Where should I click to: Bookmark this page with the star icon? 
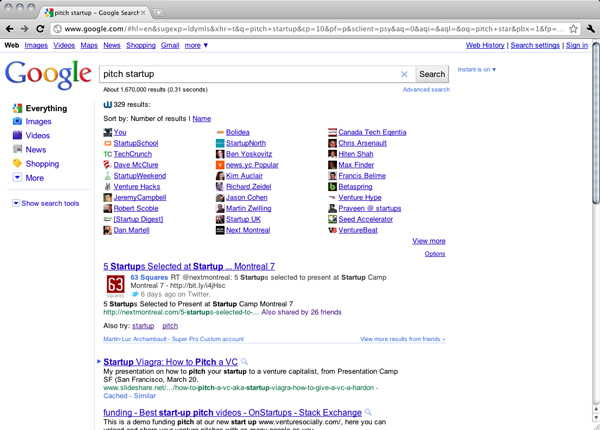click(x=573, y=29)
